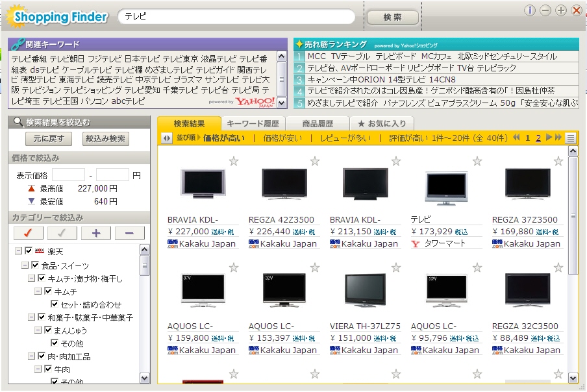
Task: Toggle the セット・詰め合わせ checkbox
Action: click(55, 304)
